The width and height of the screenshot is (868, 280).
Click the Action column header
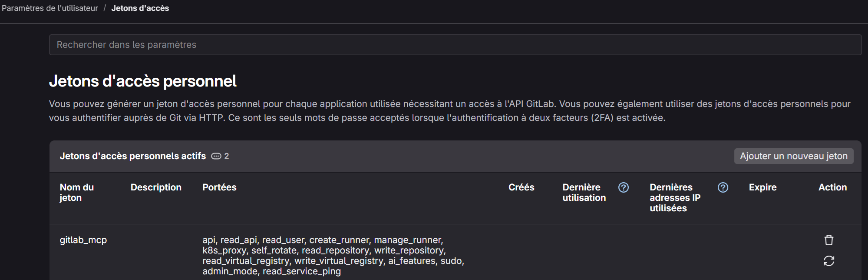point(832,187)
